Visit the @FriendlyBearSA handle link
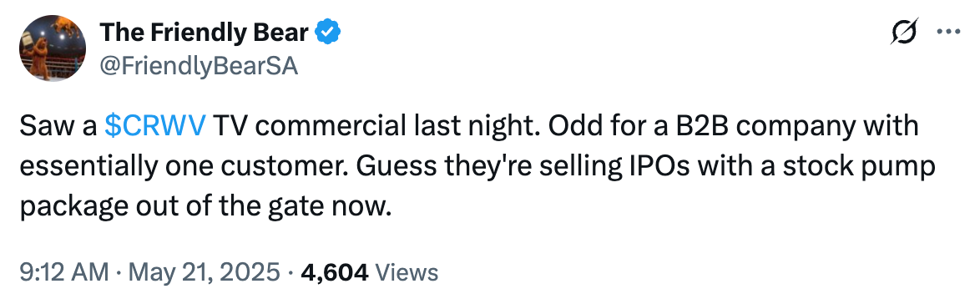Screen dimensions: 980x304 (199, 64)
